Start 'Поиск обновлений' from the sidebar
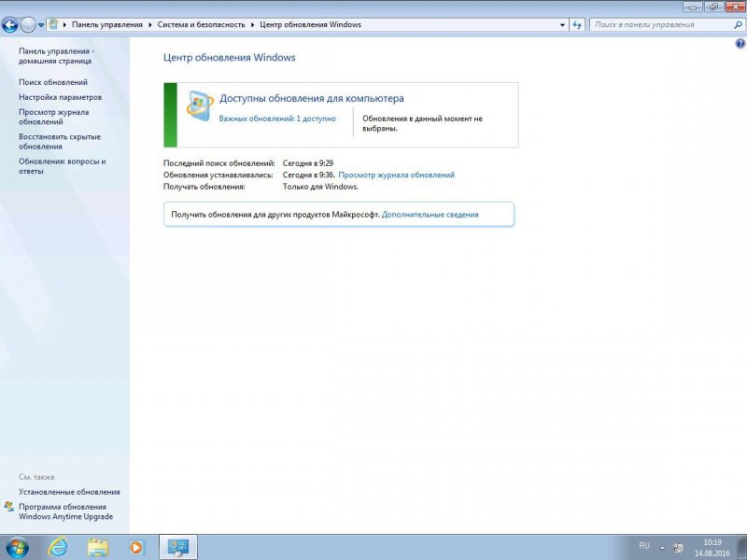747x560 pixels. click(x=53, y=82)
